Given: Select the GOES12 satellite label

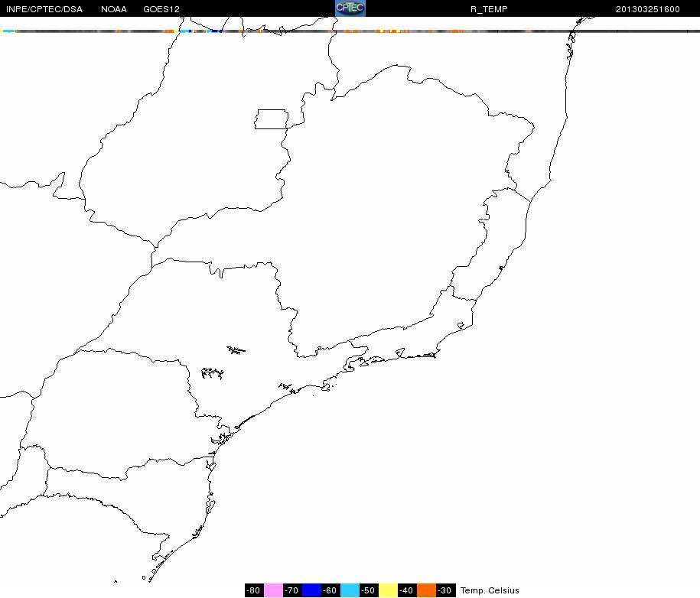Looking at the screenshot, I should point(161,9).
